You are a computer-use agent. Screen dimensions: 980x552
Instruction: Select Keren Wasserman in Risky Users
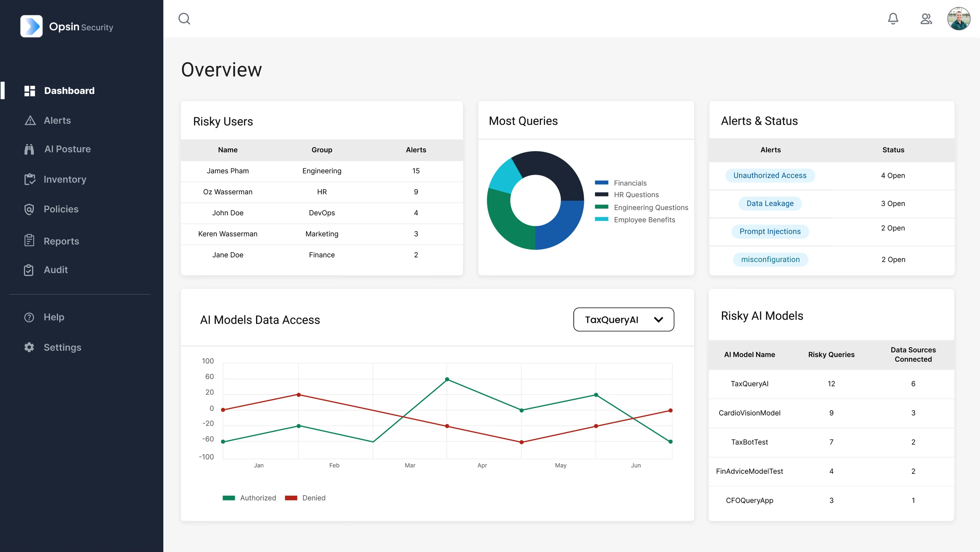pyautogui.click(x=228, y=234)
